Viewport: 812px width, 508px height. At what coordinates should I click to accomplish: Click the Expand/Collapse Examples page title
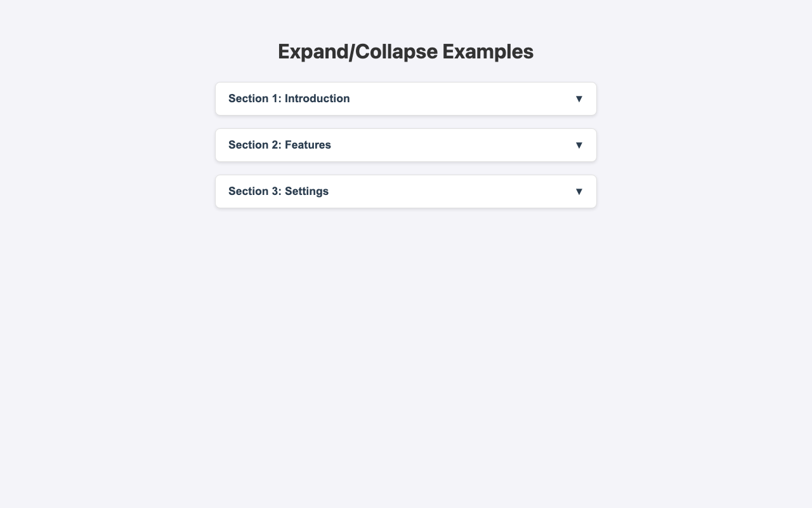406,51
